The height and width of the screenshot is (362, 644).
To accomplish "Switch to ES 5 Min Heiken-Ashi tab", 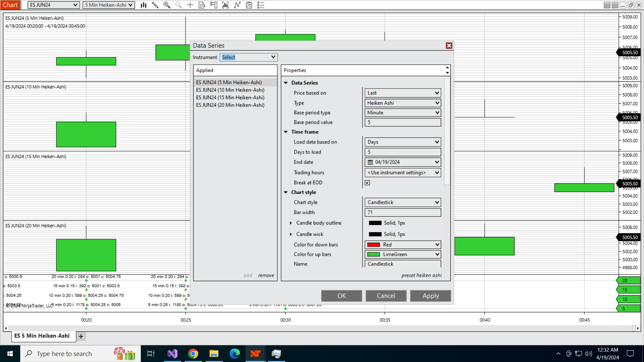I will 42,336.
